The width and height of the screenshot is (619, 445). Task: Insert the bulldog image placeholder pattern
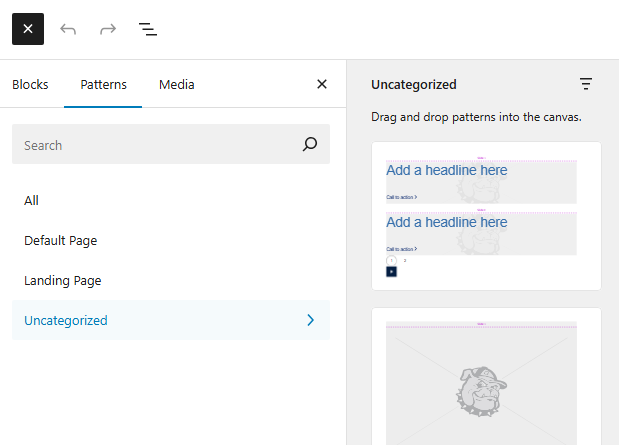tap(486, 377)
